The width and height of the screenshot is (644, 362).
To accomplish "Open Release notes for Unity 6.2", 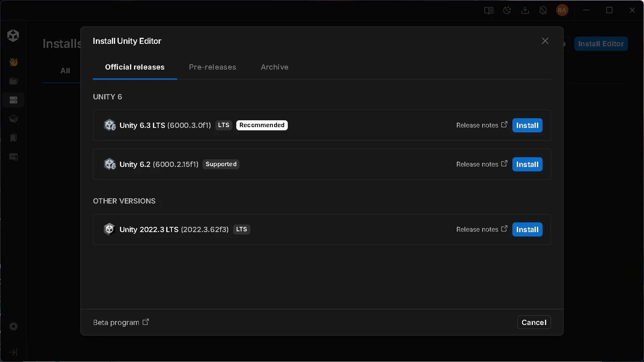I will pos(477,165).
